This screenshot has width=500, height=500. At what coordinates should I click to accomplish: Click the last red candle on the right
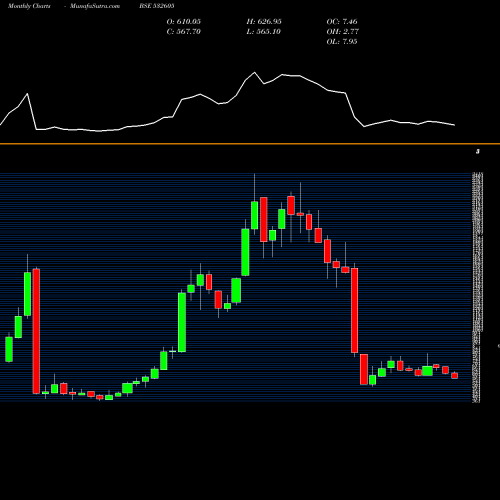(x=455, y=376)
